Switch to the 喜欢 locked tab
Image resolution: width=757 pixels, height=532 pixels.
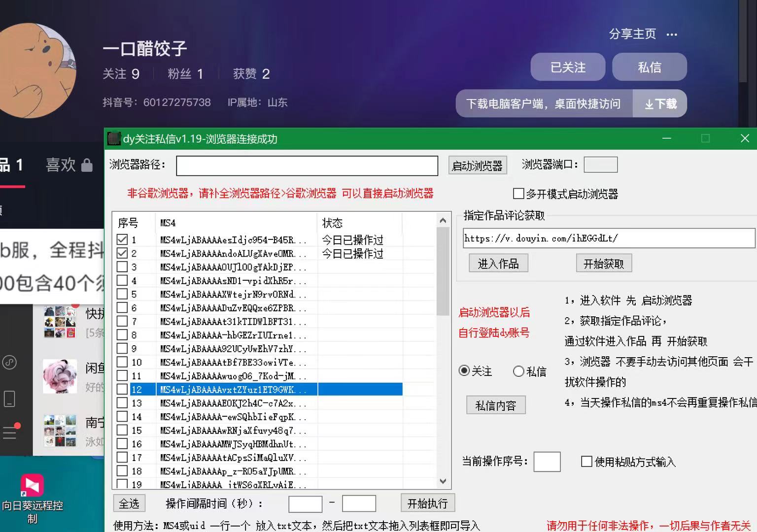click(x=69, y=165)
